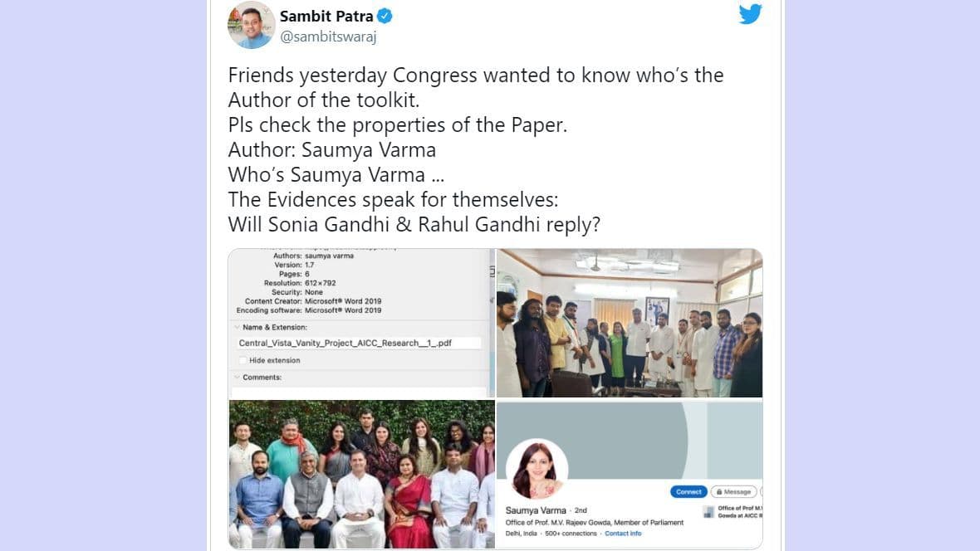Screen dimensions: 980x551
Task: Open the indoor office group photo
Action: 630,323
